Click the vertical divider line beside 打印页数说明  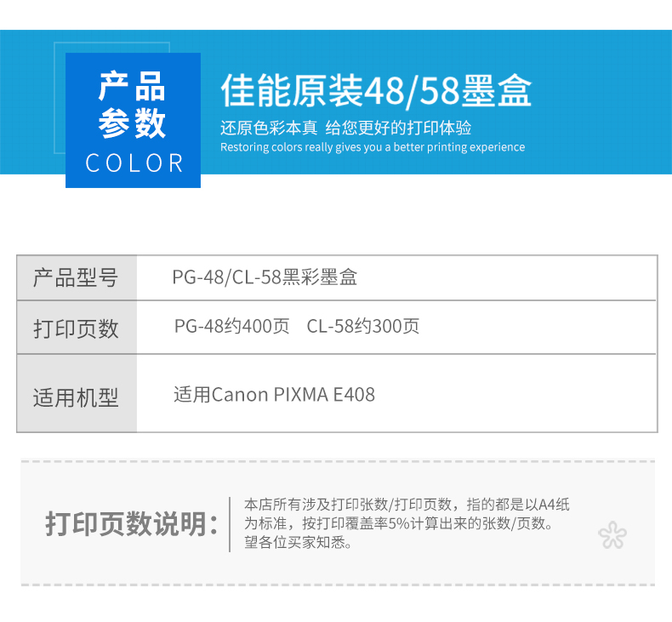pos(230,524)
